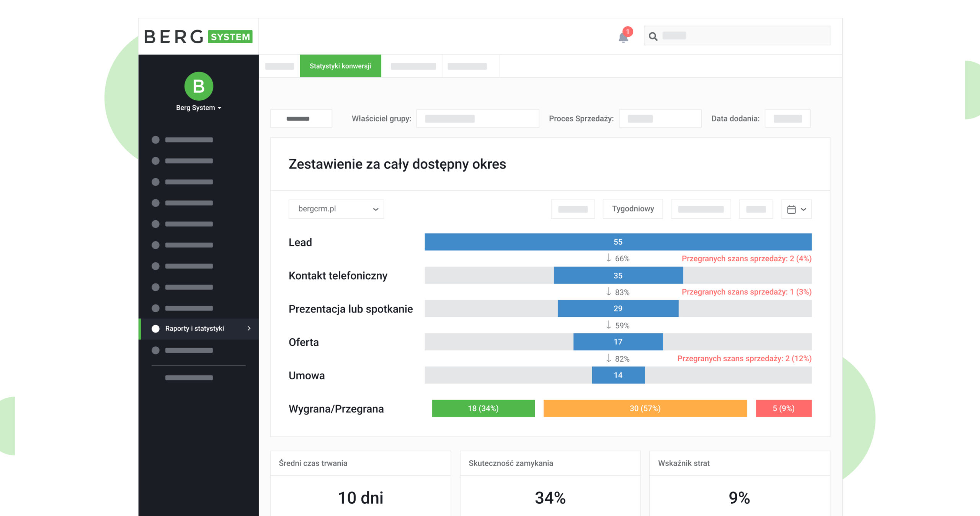
Task: Click the search magnifier icon
Action: (653, 36)
